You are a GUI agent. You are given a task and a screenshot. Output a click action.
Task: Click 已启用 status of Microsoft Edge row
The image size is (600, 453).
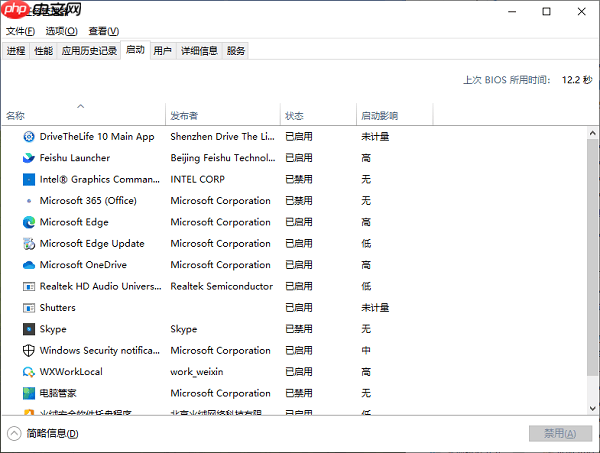click(299, 222)
